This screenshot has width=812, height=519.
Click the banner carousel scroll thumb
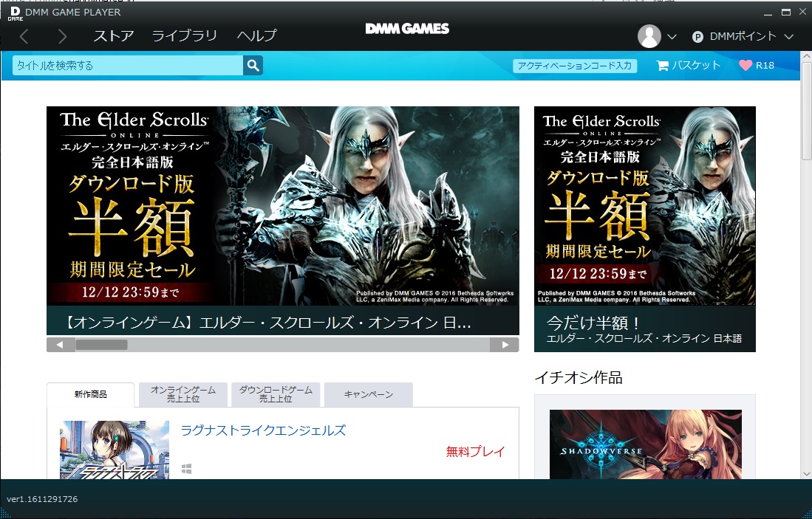click(101, 345)
